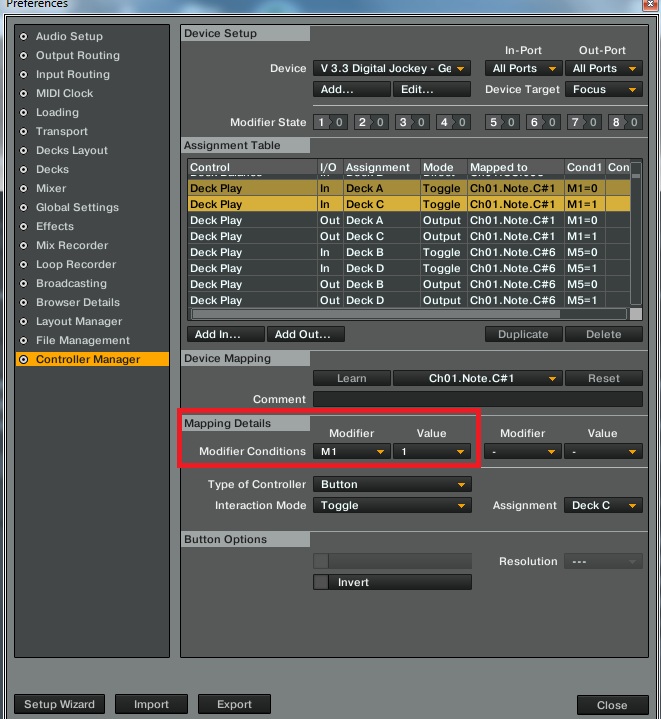Click the Mapped to column header
The width and height of the screenshot is (661, 719).
[x=516, y=167]
